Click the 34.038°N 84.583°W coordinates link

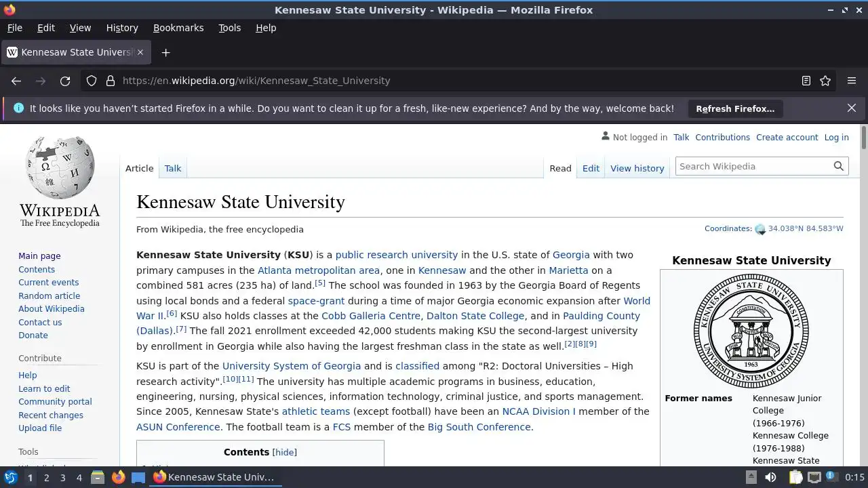[x=806, y=229]
